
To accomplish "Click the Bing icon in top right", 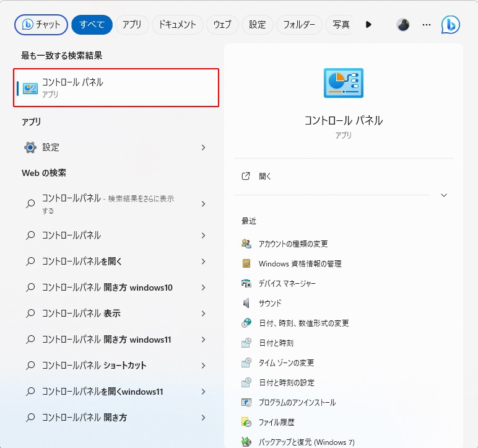I will coord(450,25).
